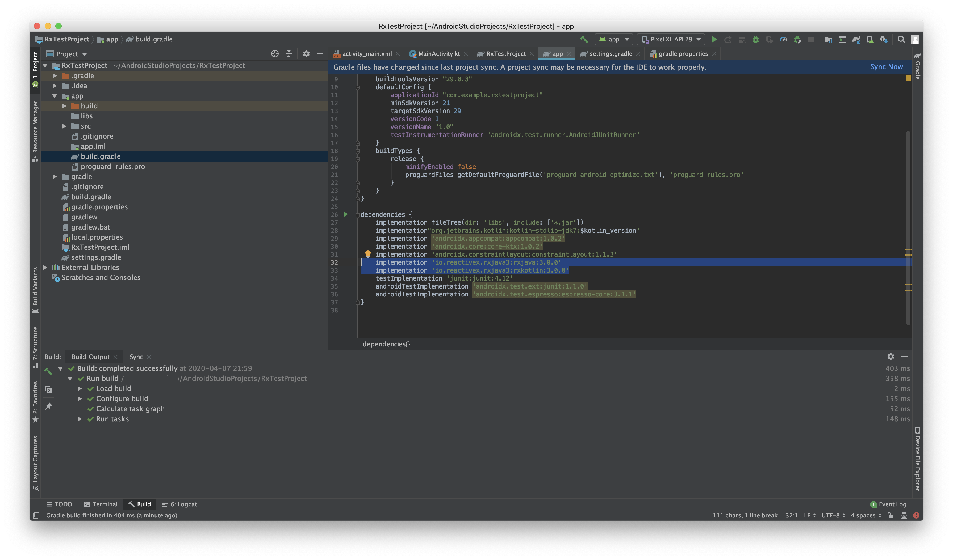Click the Debug app bug icon
The image size is (953, 560).
coord(755,39)
